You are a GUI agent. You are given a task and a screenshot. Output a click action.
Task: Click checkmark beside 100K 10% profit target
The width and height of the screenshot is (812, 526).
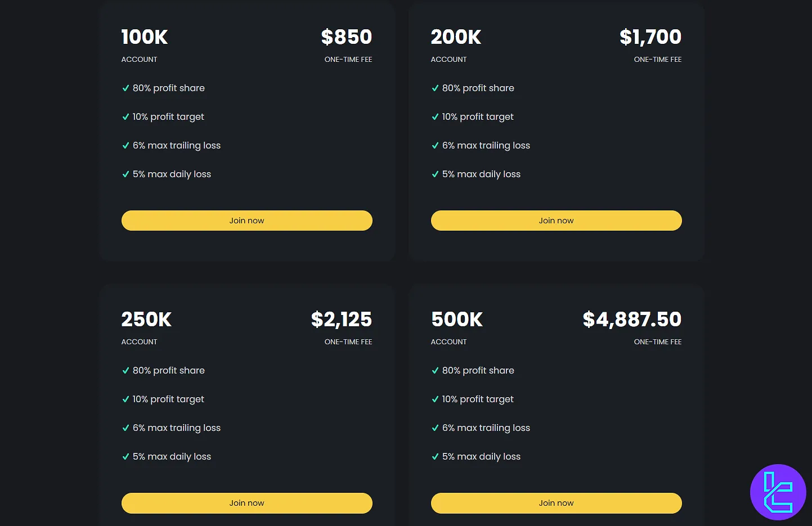click(125, 117)
